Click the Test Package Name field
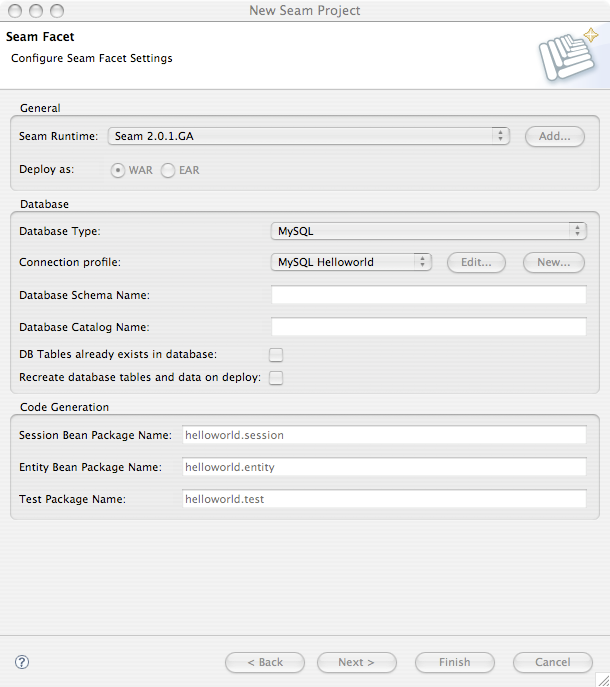Viewport: 610px width, 687px height. [x=384, y=499]
